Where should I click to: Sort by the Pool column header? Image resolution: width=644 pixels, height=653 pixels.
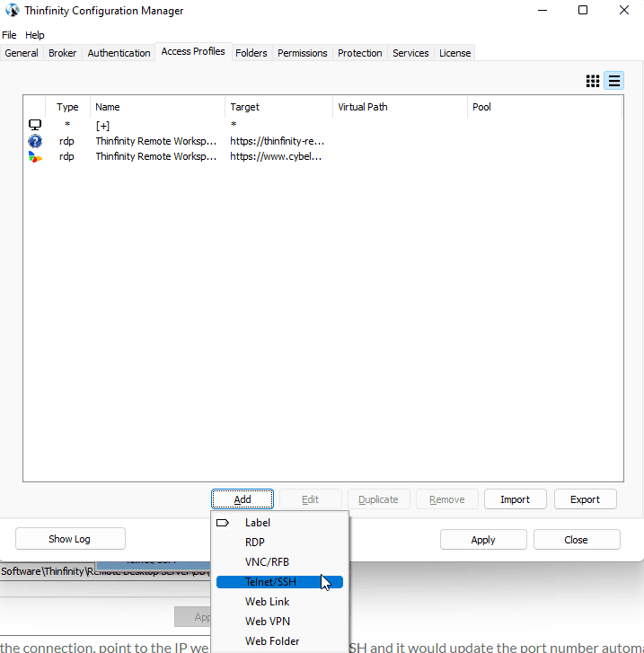tap(545, 107)
